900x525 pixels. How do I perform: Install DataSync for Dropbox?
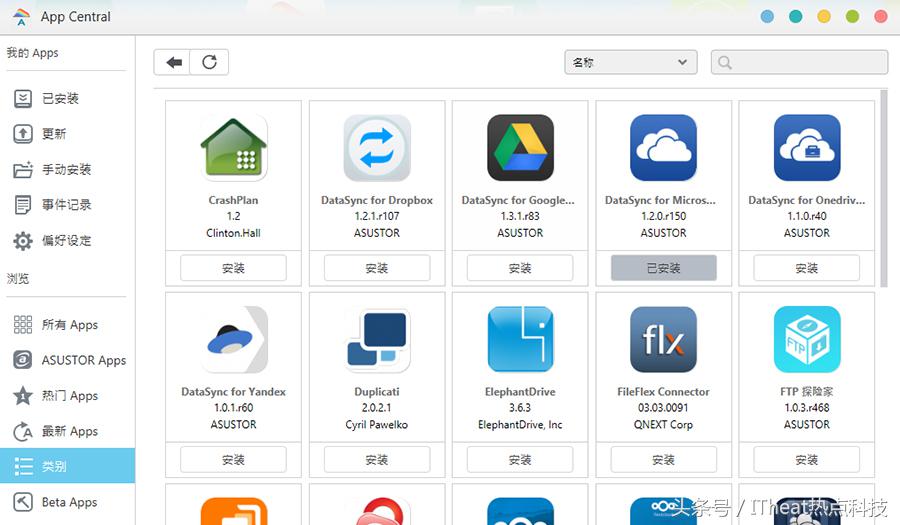click(377, 268)
